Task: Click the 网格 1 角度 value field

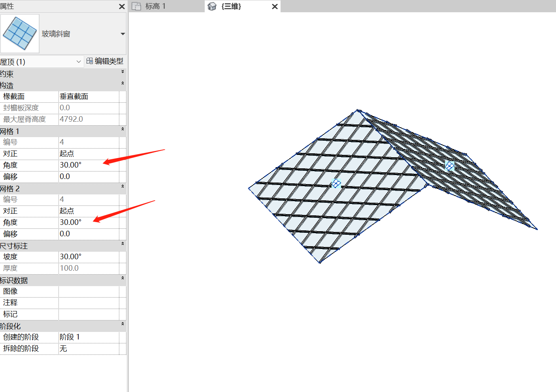Action: pyautogui.click(x=89, y=165)
